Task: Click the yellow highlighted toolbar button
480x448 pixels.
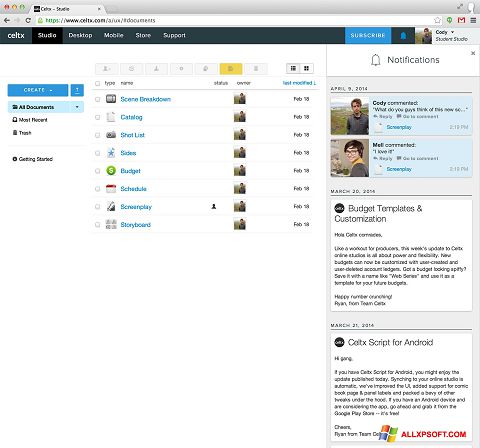Action: tap(231, 69)
